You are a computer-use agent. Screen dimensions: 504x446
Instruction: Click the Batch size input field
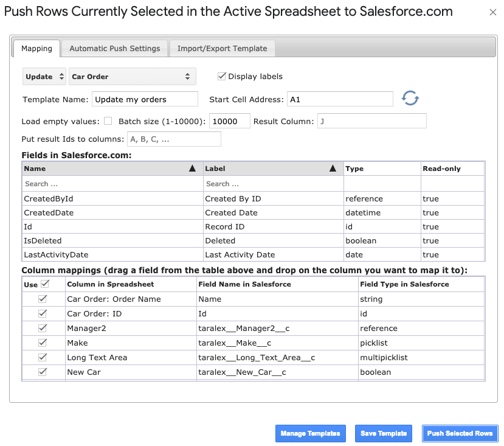tap(229, 121)
